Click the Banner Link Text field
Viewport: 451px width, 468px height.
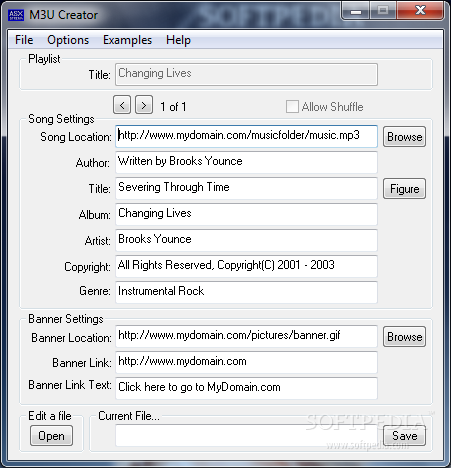tap(246, 388)
